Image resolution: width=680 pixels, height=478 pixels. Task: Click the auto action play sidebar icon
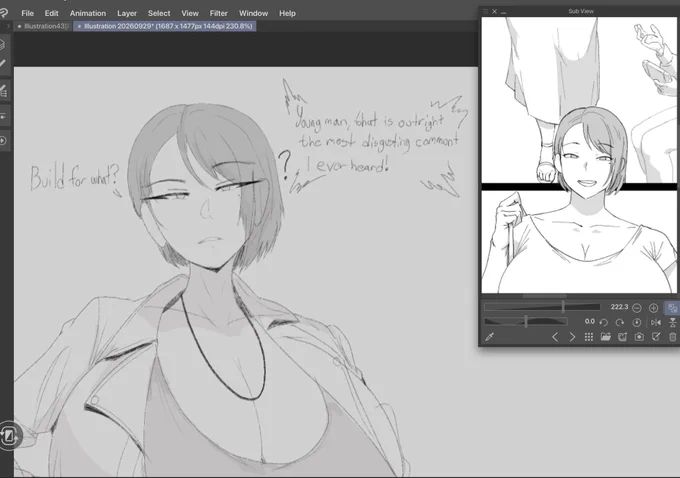pos(3,141)
